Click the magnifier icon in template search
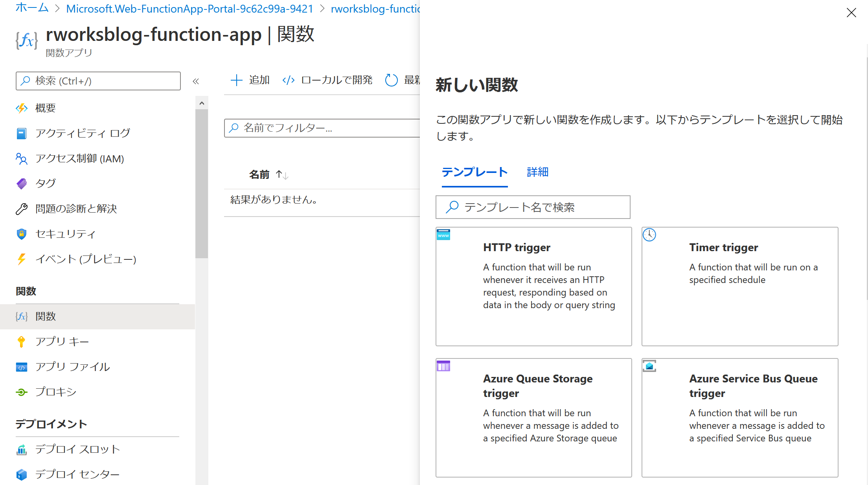868x485 pixels. coord(452,207)
